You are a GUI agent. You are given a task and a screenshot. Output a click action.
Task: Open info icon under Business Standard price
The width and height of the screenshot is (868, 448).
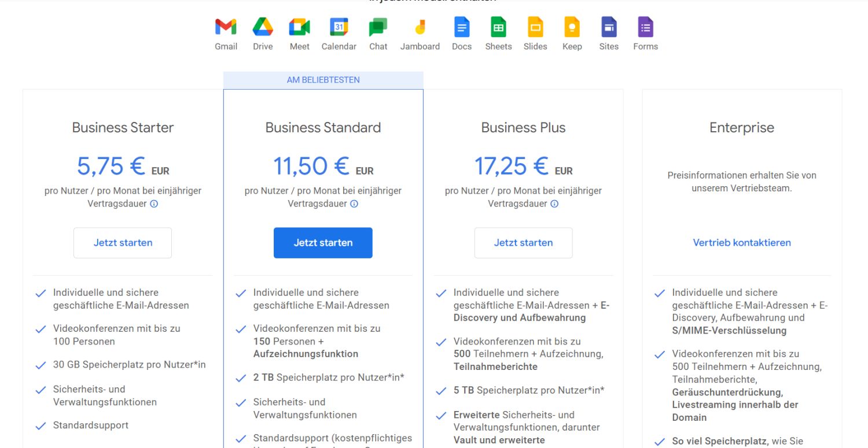tap(354, 203)
